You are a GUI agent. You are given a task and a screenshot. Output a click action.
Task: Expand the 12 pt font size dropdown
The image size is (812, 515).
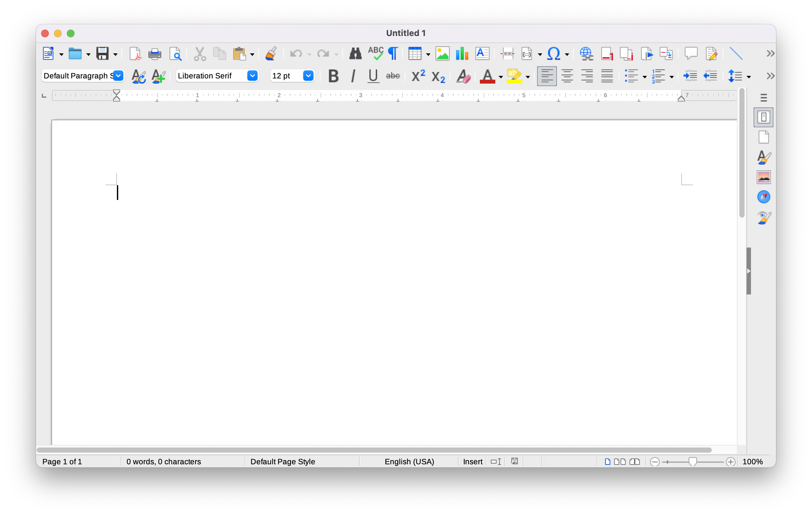(308, 76)
